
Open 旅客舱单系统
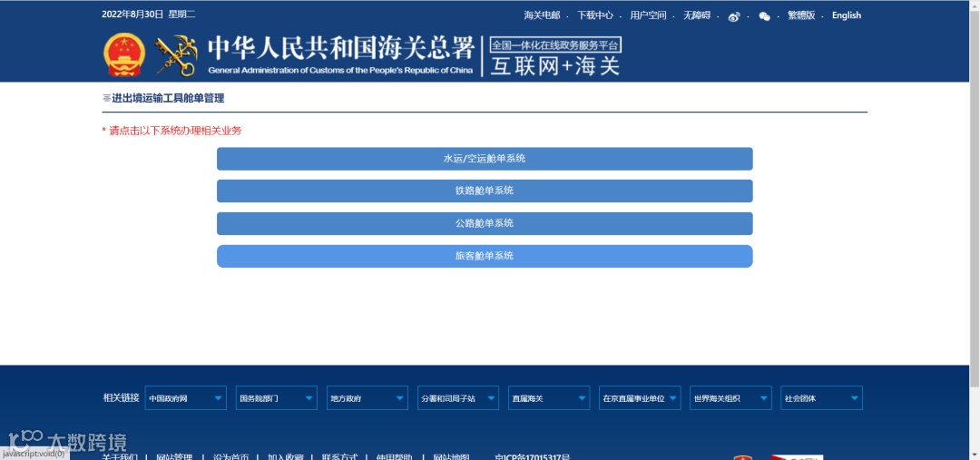click(485, 256)
